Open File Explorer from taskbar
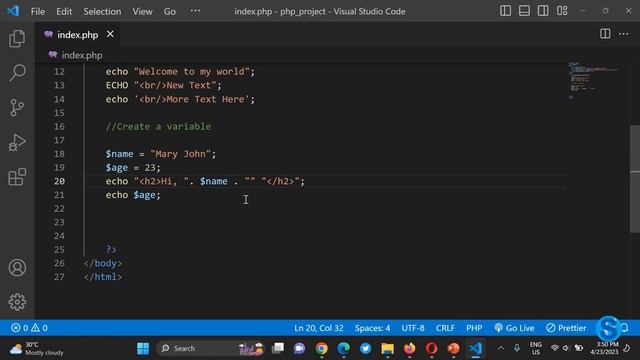Image resolution: width=640 pixels, height=360 pixels. (x=387, y=349)
